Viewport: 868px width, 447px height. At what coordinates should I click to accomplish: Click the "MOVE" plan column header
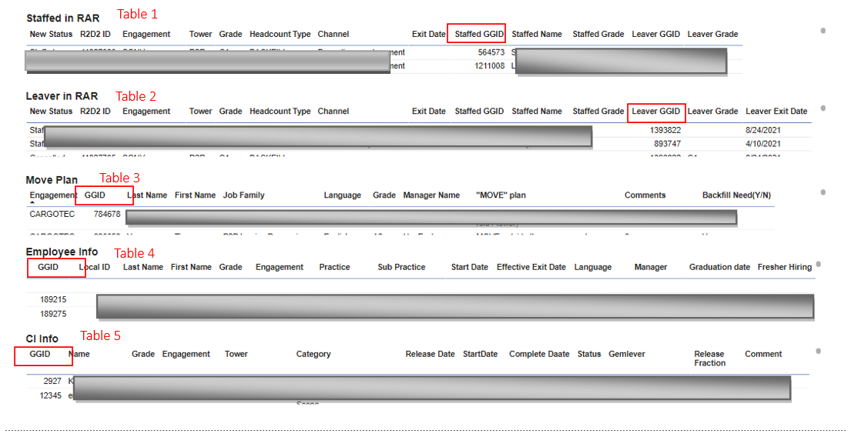point(501,195)
